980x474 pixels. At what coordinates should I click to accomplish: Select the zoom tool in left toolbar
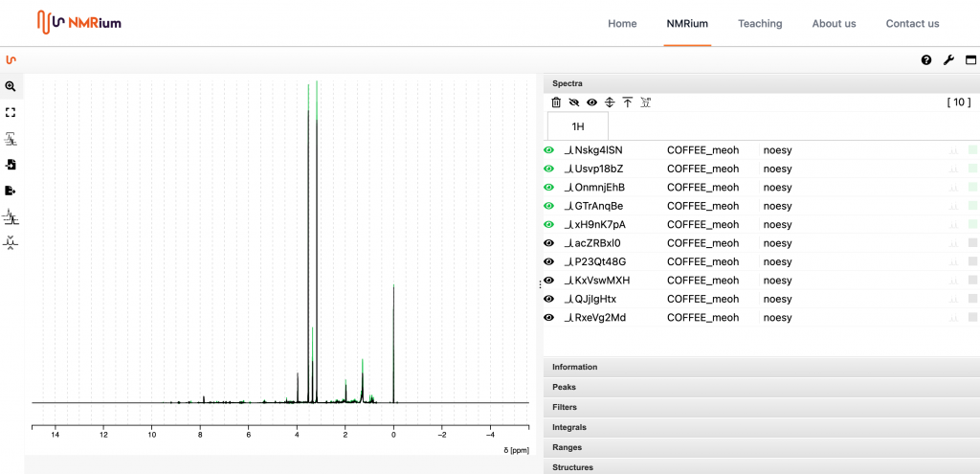click(11, 86)
